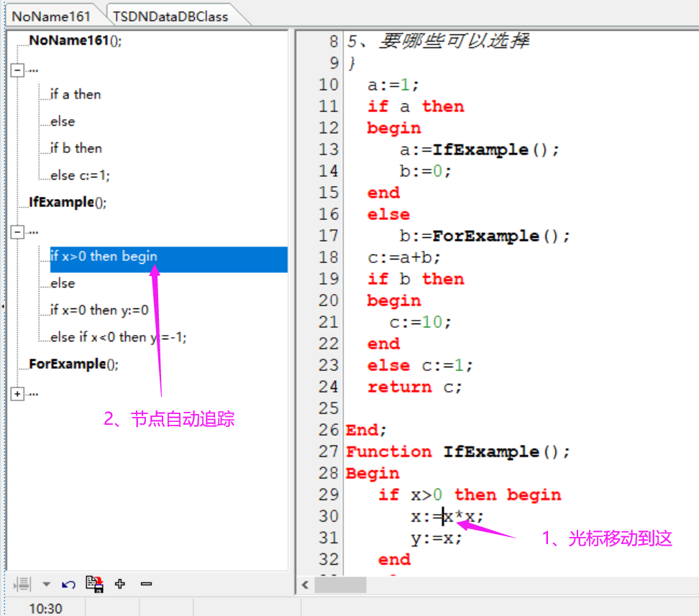Collapse the node under IfExample()

coord(17,231)
